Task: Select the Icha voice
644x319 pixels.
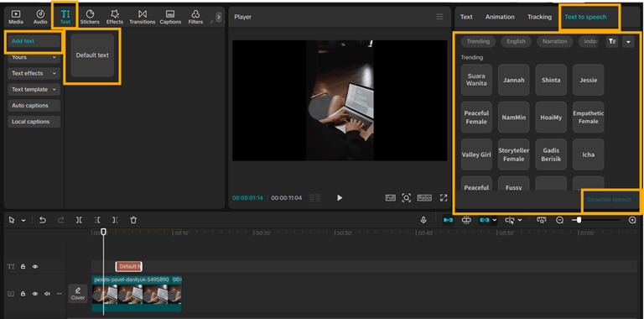Action: 588,154
